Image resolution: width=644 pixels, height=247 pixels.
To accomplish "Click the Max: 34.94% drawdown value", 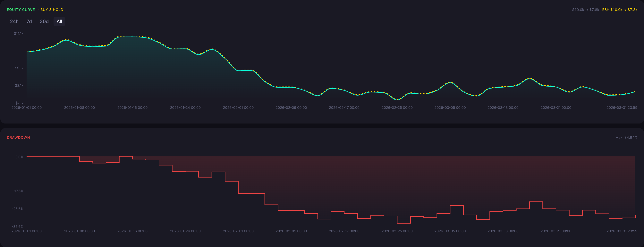I will 626,138.
